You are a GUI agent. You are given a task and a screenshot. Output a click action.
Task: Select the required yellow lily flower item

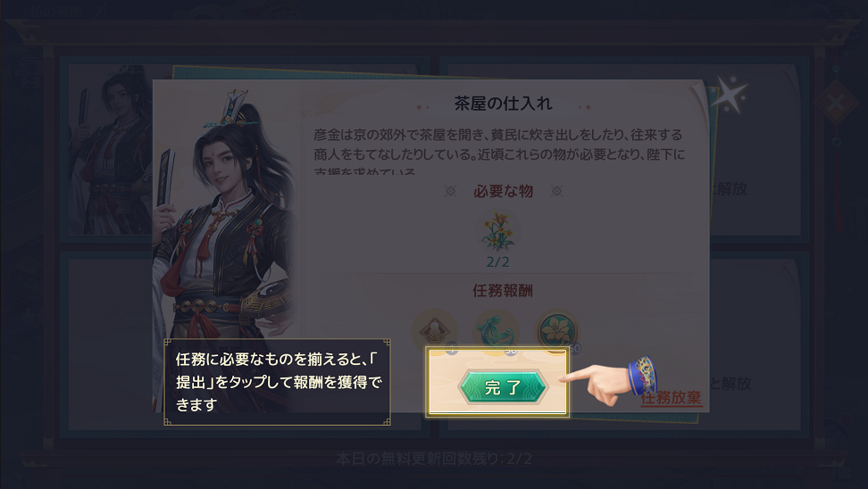coord(497,232)
